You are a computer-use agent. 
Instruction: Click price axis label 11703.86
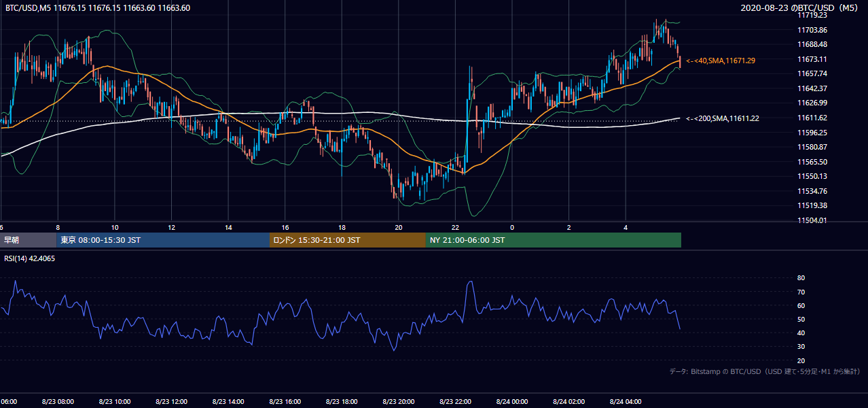812,30
